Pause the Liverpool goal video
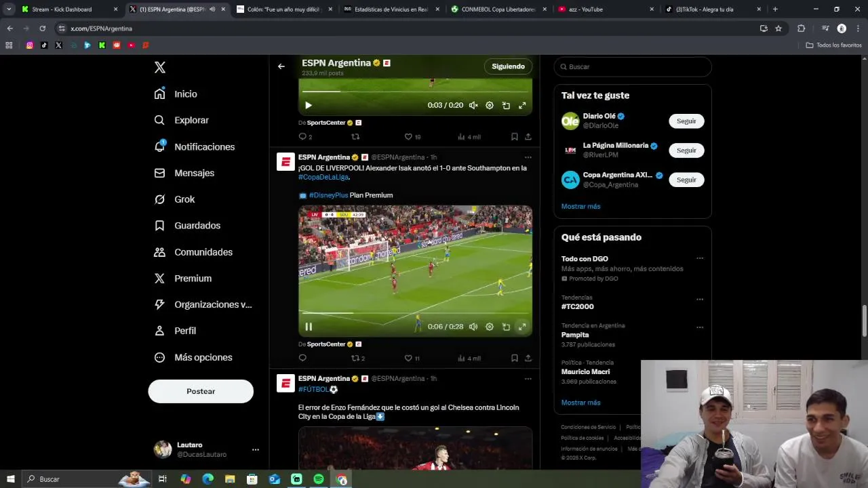The width and height of the screenshot is (868, 488). 309,327
